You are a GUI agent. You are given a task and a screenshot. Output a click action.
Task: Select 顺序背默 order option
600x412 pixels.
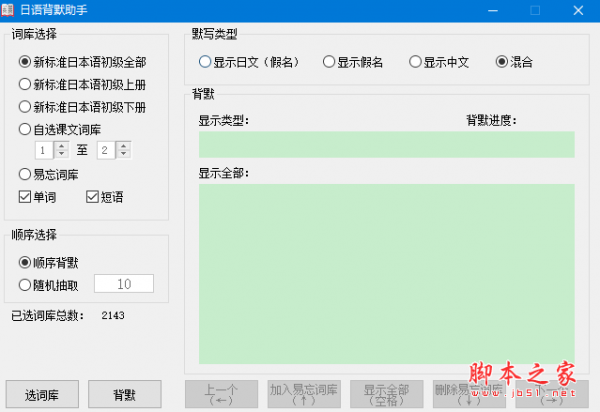[x=49, y=262]
